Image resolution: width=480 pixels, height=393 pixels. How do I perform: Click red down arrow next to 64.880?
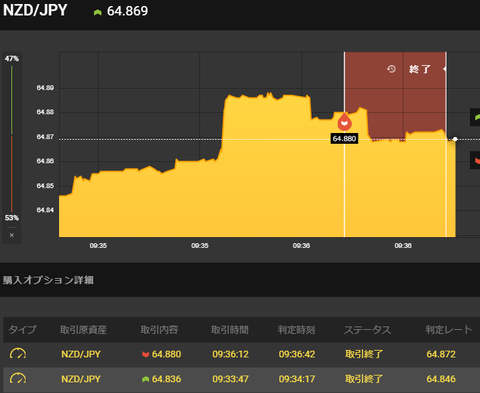point(145,354)
